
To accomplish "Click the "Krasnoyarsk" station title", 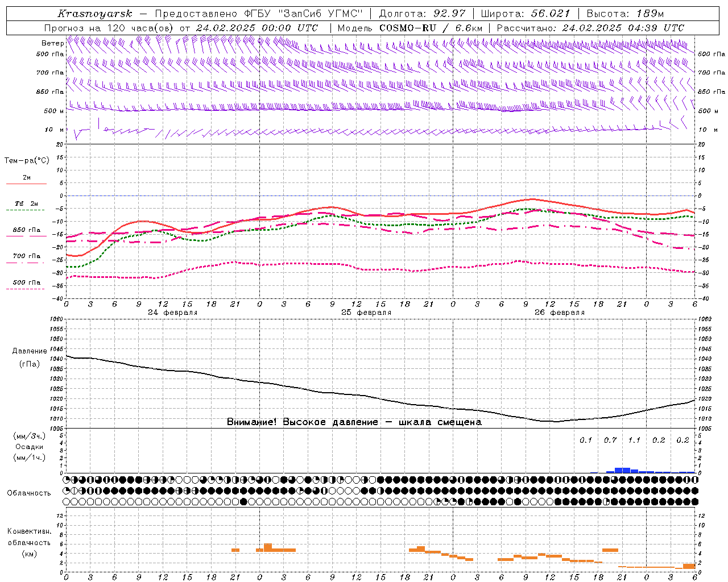I will point(95,14).
